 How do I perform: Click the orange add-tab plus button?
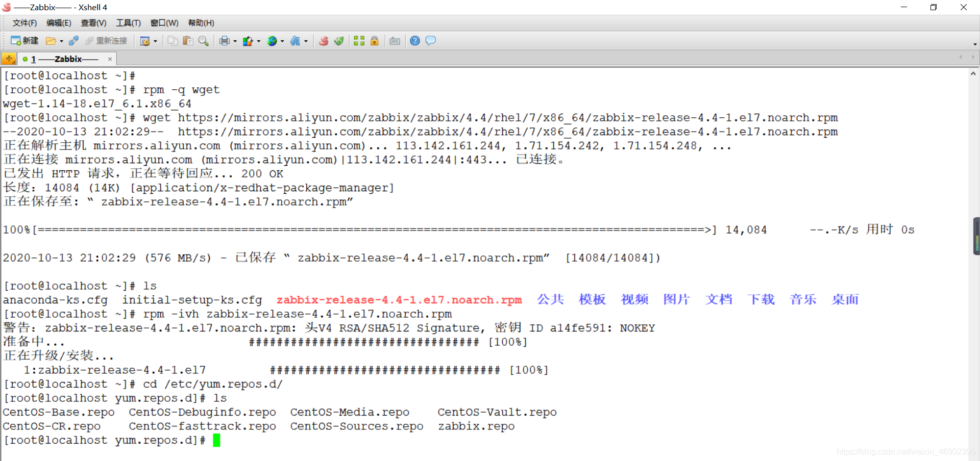(9, 59)
